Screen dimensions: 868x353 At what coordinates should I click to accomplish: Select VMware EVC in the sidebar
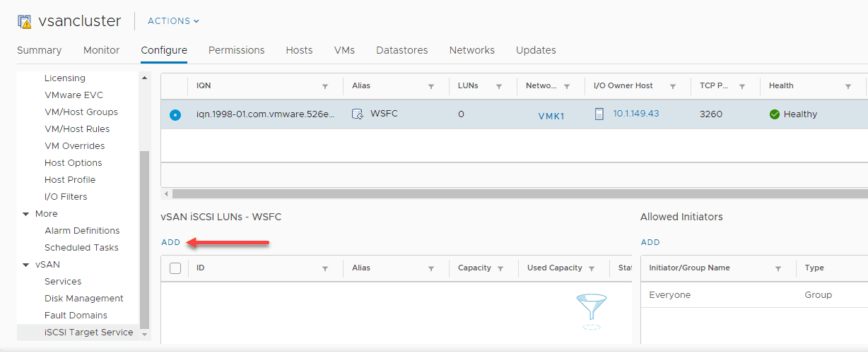74,95
